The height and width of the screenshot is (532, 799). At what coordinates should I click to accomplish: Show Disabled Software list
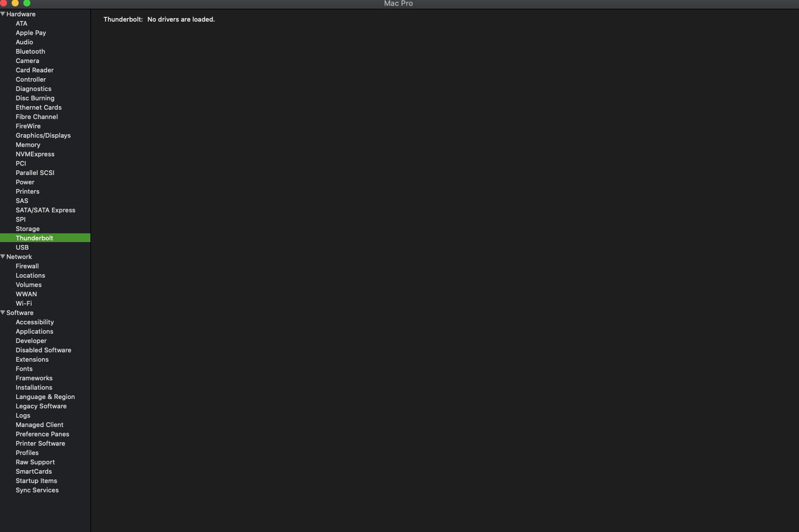coord(43,350)
